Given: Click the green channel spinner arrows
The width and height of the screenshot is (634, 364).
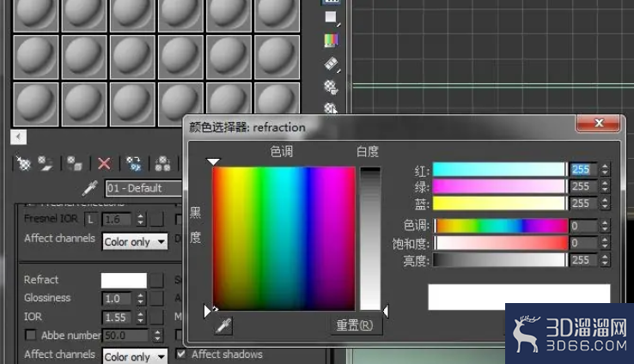Looking at the screenshot, I should [605, 186].
